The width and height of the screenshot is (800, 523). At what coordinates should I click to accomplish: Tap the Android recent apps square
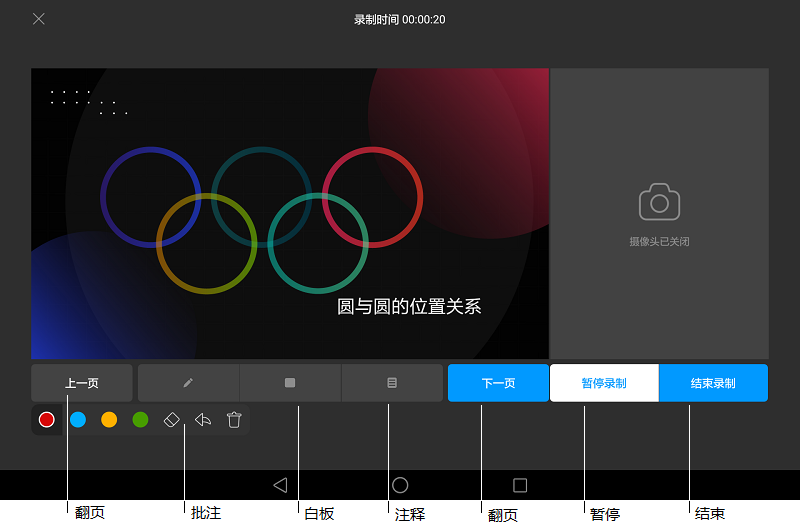click(x=520, y=485)
